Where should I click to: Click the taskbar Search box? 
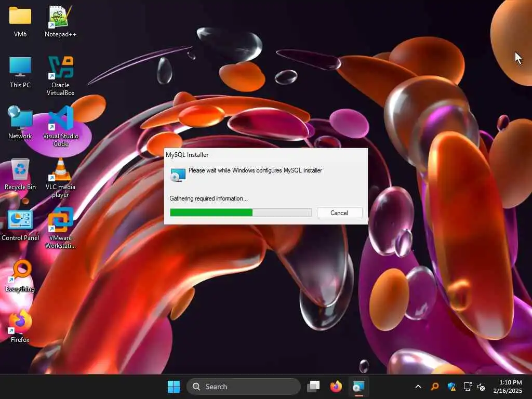coord(243,387)
